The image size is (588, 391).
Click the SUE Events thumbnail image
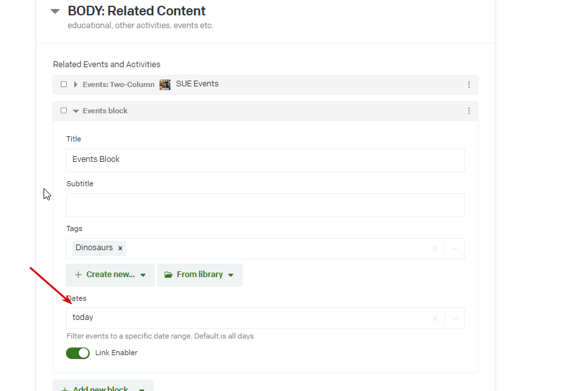click(165, 84)
